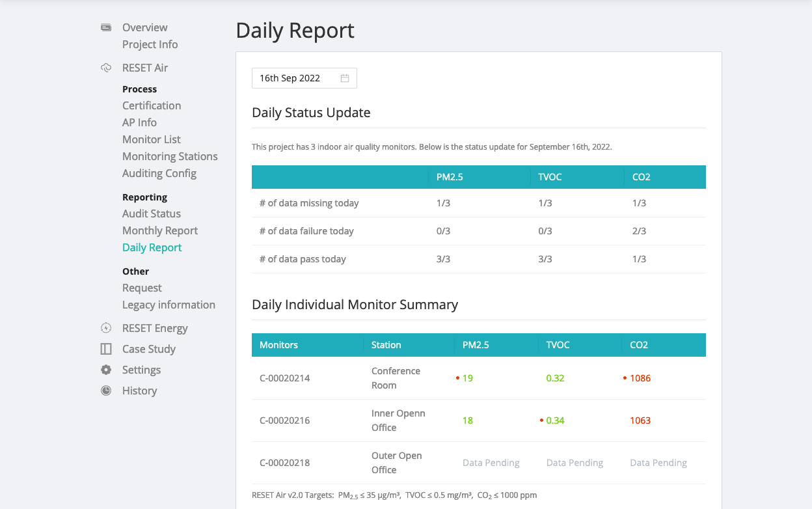Click the History clock icon
This screenshot has width=812, height=509.
(x=105, y=391)
